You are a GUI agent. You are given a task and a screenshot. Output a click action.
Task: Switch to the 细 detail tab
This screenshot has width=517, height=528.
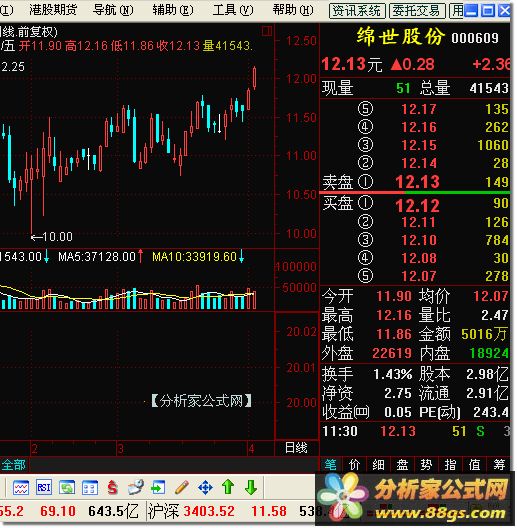[378, 465]
